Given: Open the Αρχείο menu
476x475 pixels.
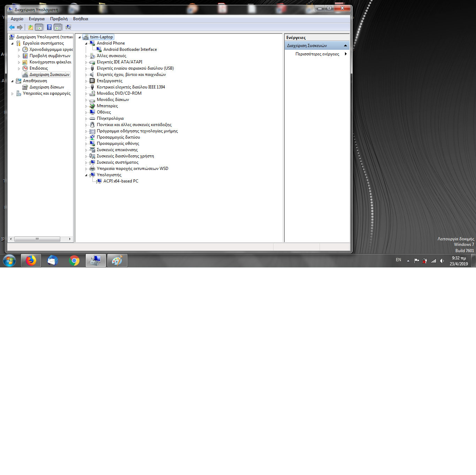Looking at the screenshot, I should [x=17, y=19].
